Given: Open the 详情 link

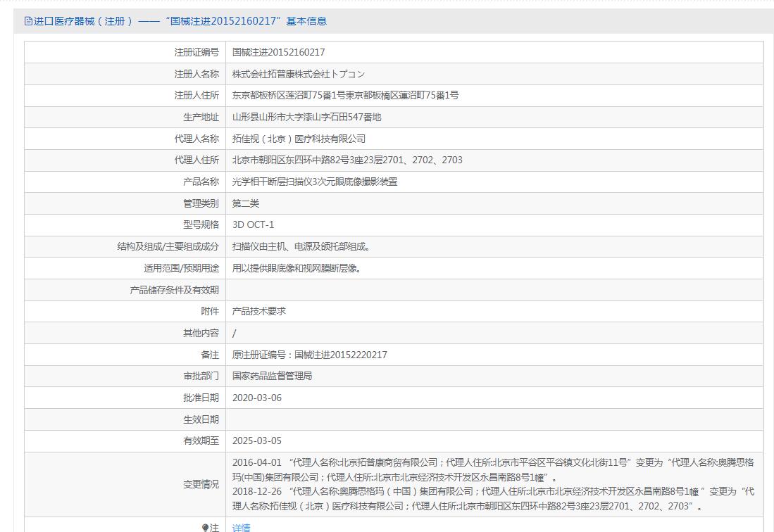Looking at the screenshot, I should click(x=242, y=528).
